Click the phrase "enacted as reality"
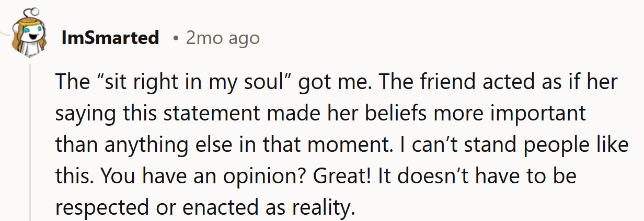 click(x=282, y=208)
